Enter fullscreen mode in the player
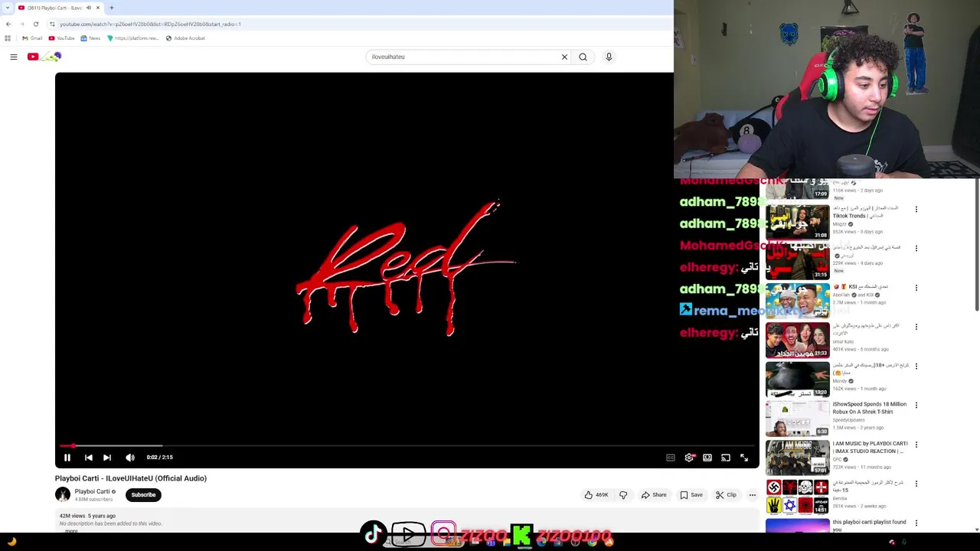The height and width of the screenshot is (551, 980). point(744,458)
